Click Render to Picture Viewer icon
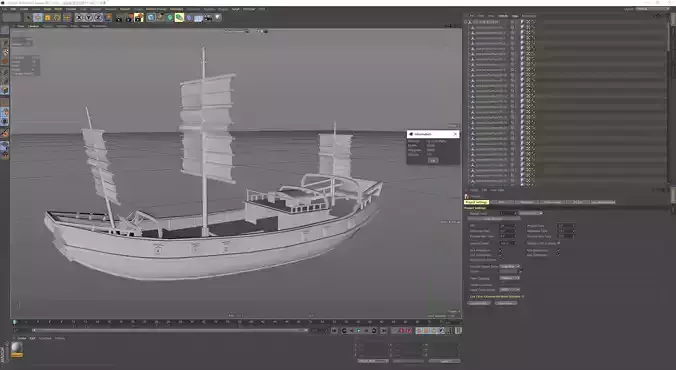 click(129, 18)
